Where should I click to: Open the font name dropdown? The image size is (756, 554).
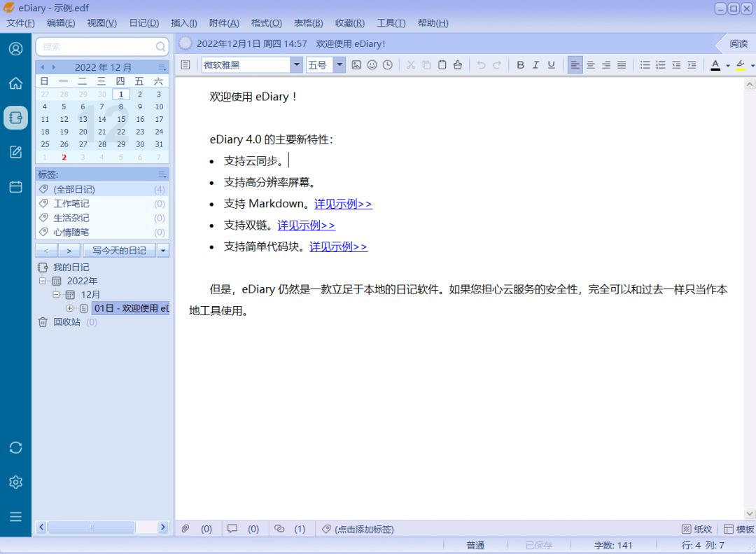297,64
